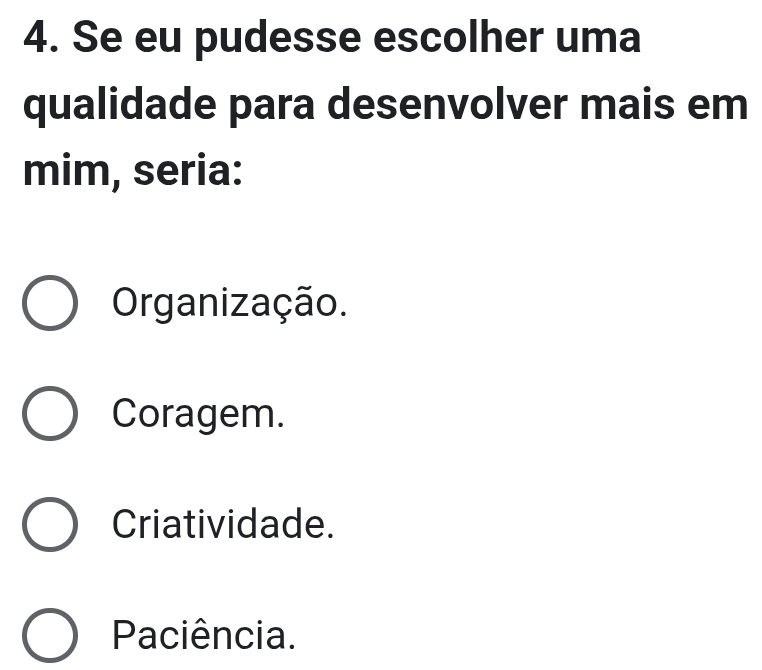Choose Organização as the quality to develop
The height and width of the screenshot is (670, 762).
coord(48,304)
